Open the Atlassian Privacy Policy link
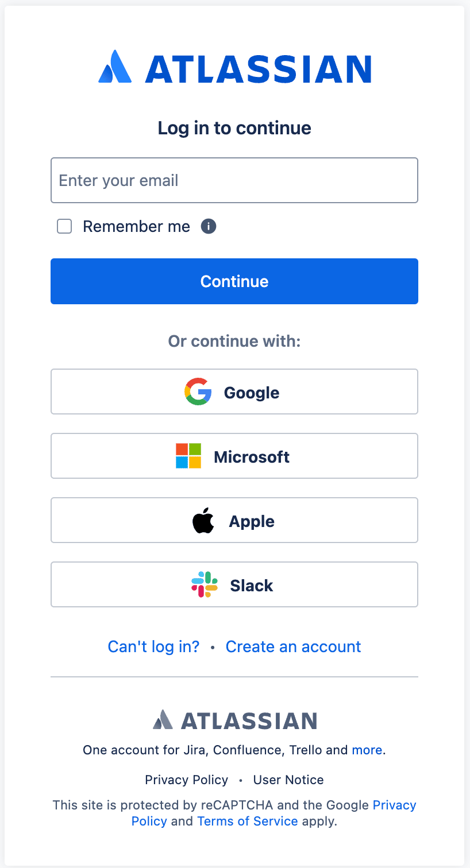The width and height of the screenshot is (470, 868). click(186, 780)
